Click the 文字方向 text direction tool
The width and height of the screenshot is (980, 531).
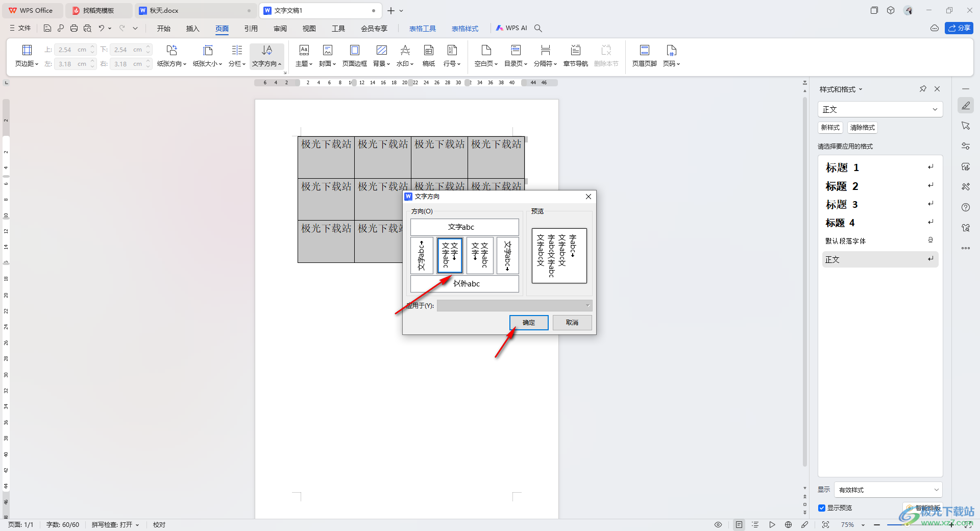(x=266, y=56)
